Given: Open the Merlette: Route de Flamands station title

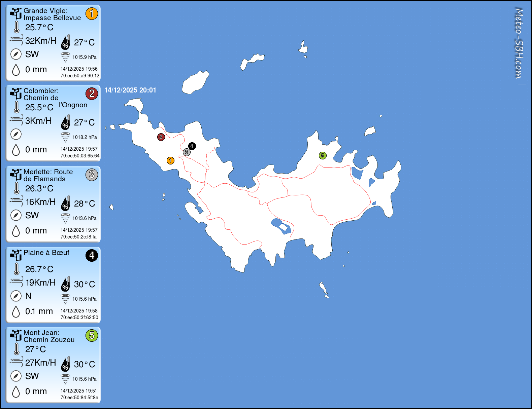Looking at the screenshot, I should (48, 175).
